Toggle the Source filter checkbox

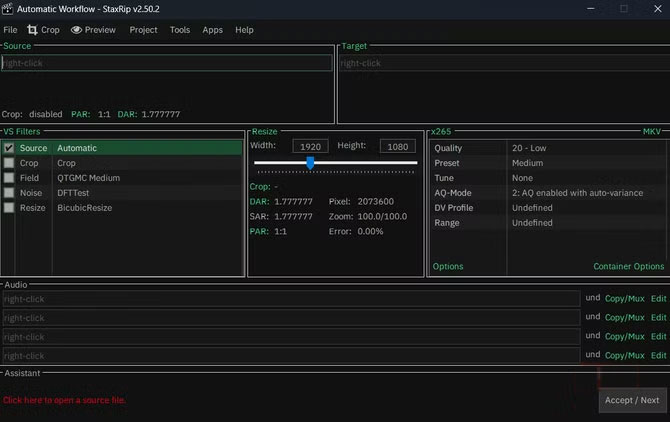pyautogui.click(x=9, y=148)
